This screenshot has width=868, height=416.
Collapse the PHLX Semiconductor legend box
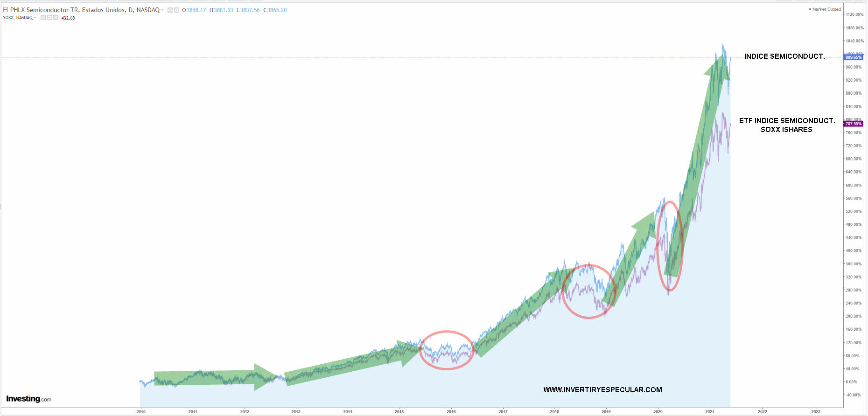6,10
